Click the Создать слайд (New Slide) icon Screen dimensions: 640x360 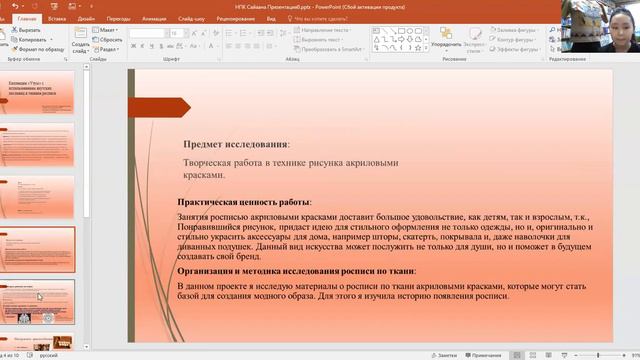pyautogui.click(x=80, y=33)
